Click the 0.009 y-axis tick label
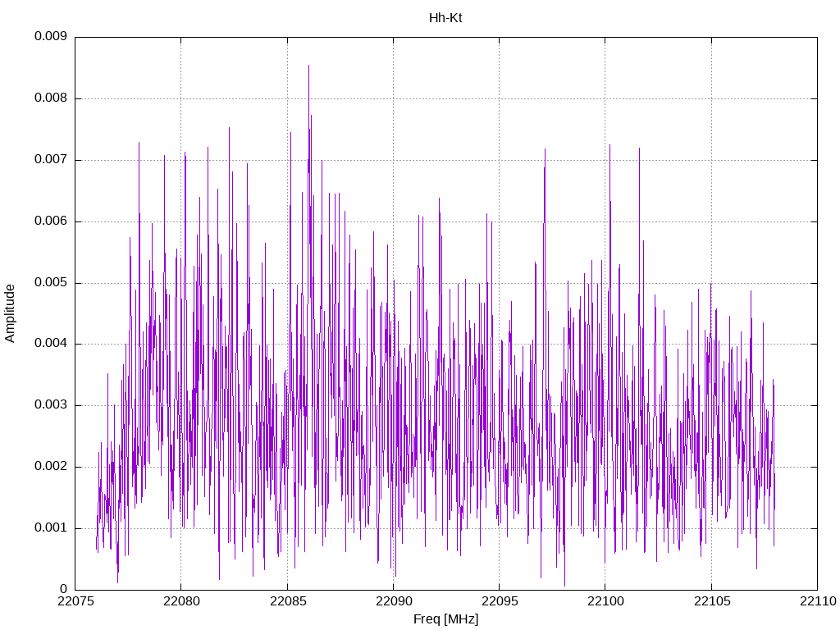This screenshot has width=840, height=630. pos(51,36)
